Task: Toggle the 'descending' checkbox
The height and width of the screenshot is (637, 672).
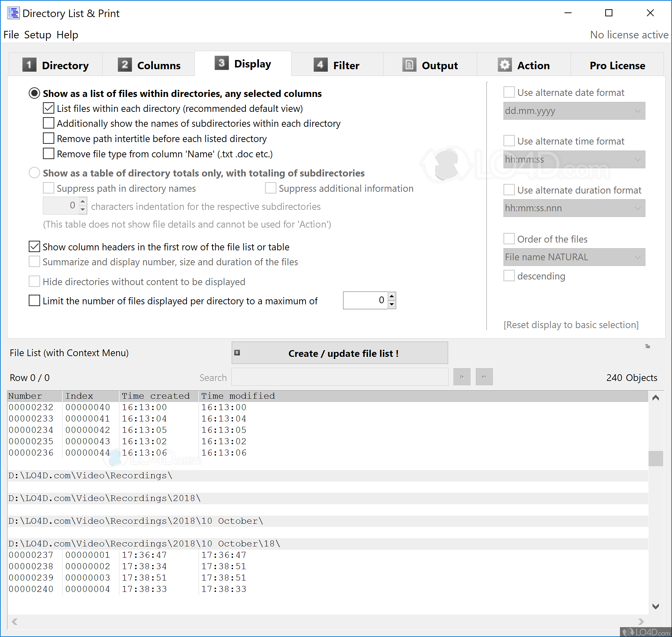Action: (509, 276)
